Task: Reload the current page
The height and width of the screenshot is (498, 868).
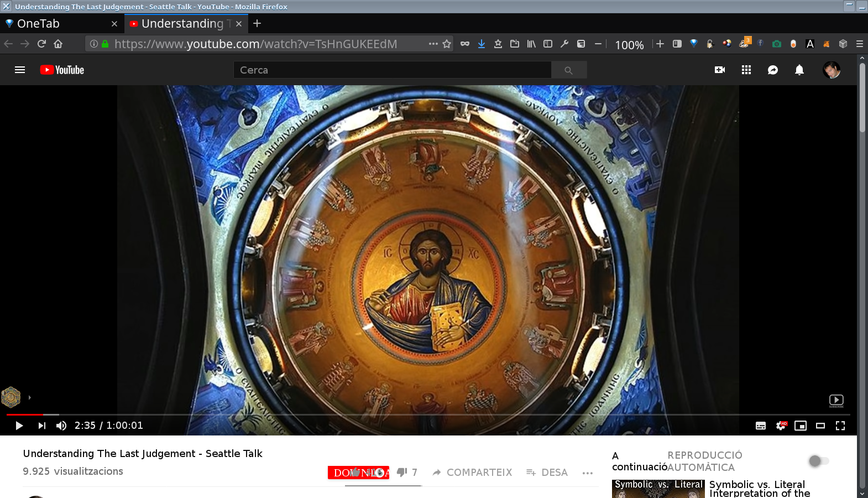Action: pos(41,44)
